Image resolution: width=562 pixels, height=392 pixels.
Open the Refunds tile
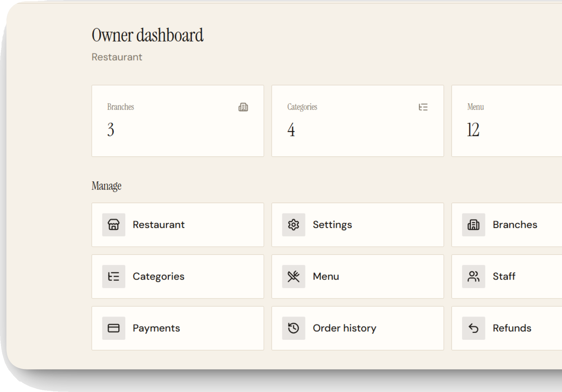point(507,328)
